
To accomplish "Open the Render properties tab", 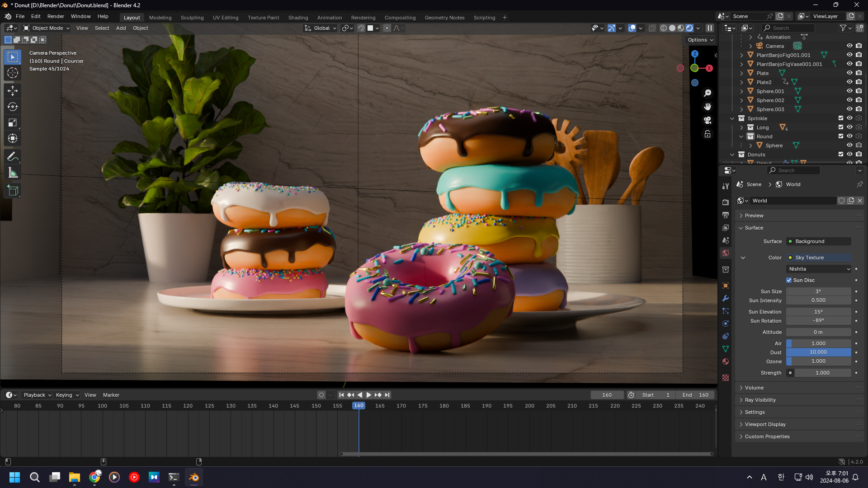I will click(726, 202).
